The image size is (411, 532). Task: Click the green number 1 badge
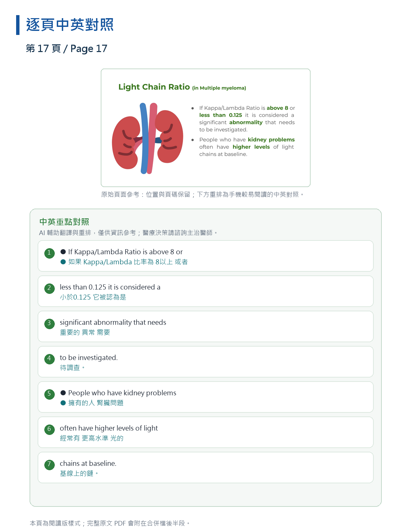pos(49,253)
